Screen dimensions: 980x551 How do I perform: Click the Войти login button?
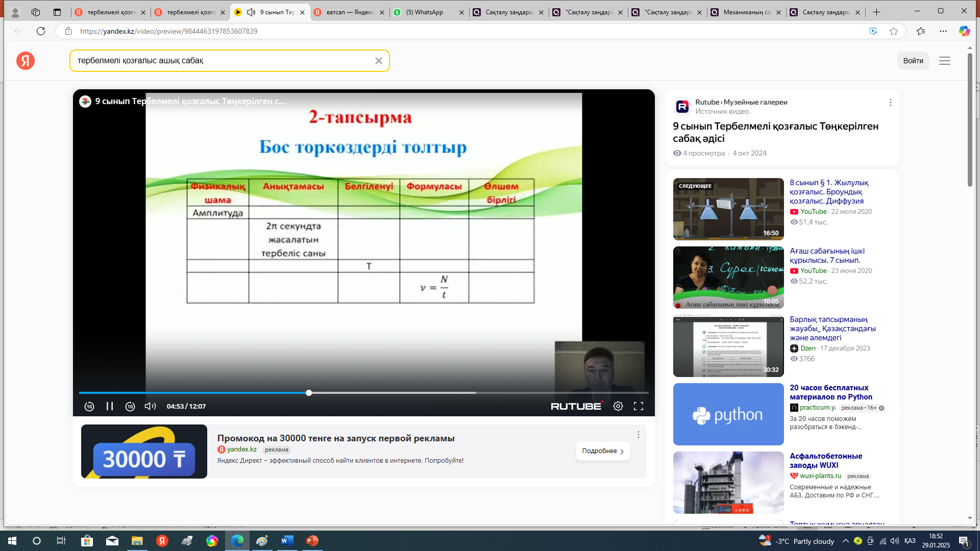913,61
